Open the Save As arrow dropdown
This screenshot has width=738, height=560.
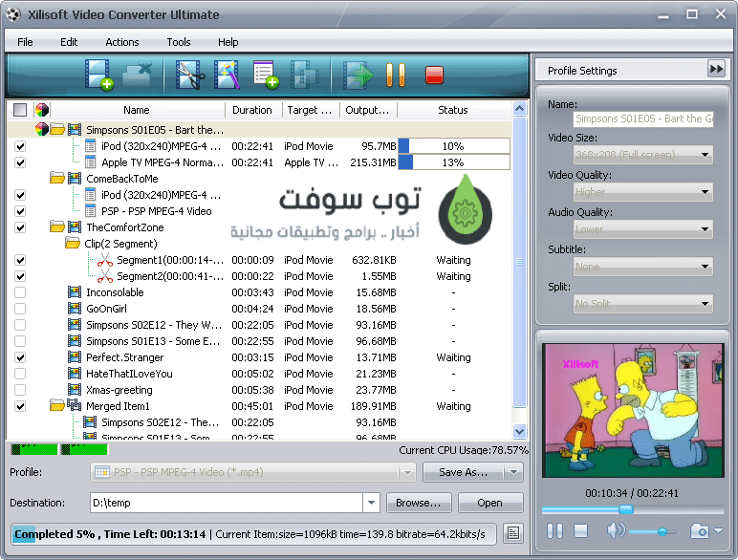click(514, 472)
